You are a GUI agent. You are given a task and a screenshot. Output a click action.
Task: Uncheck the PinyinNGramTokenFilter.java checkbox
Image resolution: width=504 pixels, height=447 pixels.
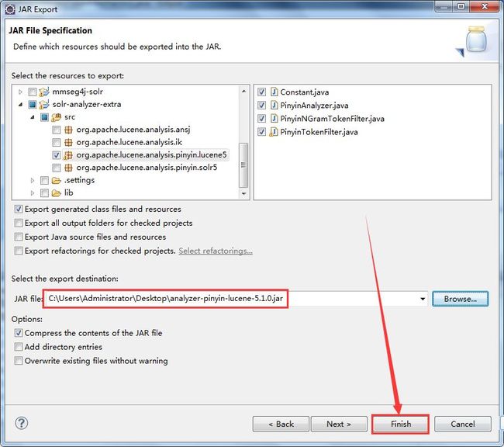[x=261, y=119]
